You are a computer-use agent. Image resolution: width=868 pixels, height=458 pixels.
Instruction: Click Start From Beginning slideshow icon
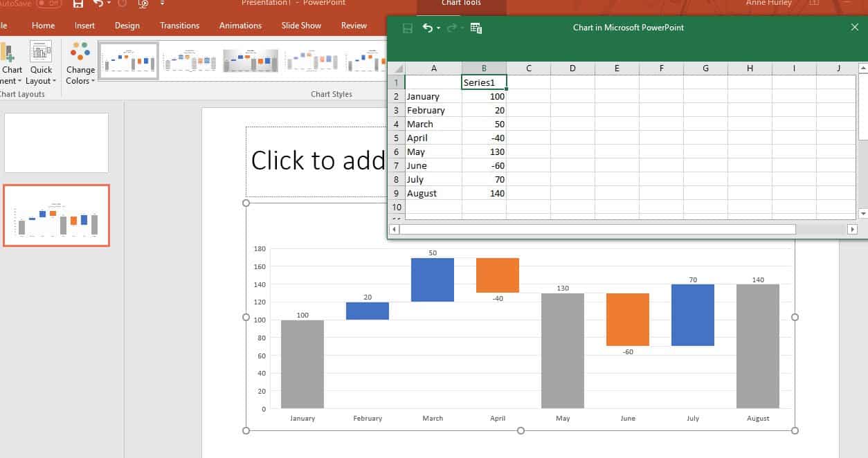coord(143,4)
